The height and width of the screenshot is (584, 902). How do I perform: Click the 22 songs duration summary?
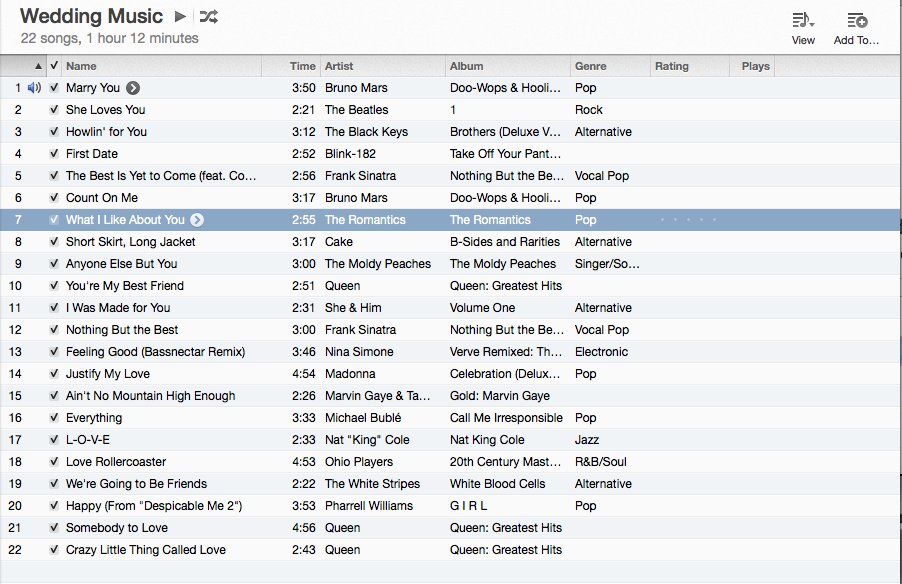[x=109, y=39]
